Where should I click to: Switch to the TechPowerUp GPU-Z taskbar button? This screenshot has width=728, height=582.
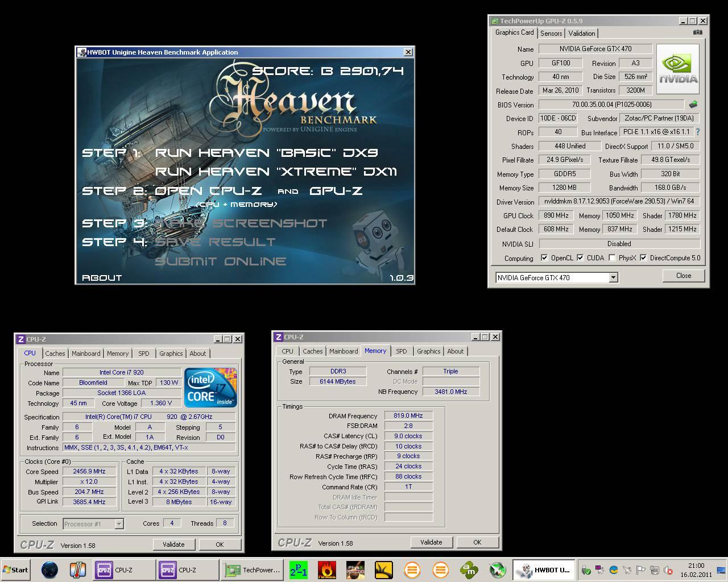(x=252, y=570)
